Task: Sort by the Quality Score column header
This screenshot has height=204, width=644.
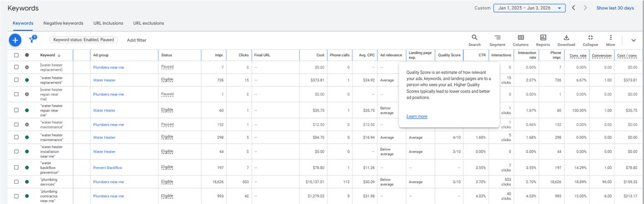Action: pos(449,55)
